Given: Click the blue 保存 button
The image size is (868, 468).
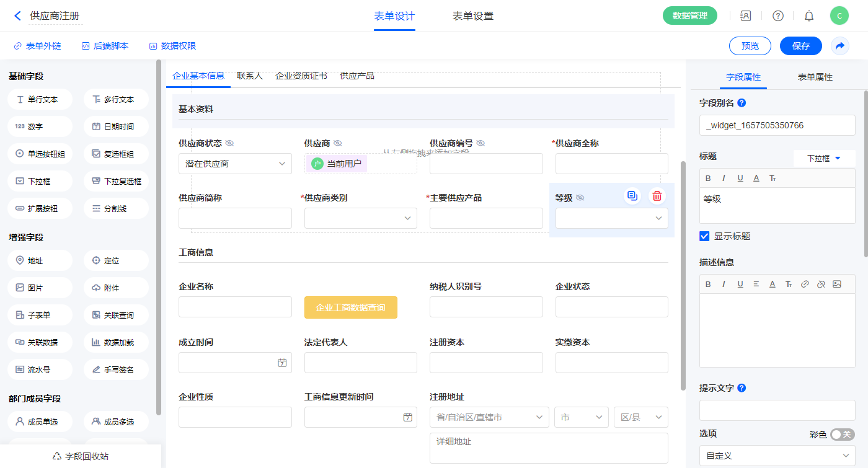Looking at the screenshot, I should [x=800, y=46].
